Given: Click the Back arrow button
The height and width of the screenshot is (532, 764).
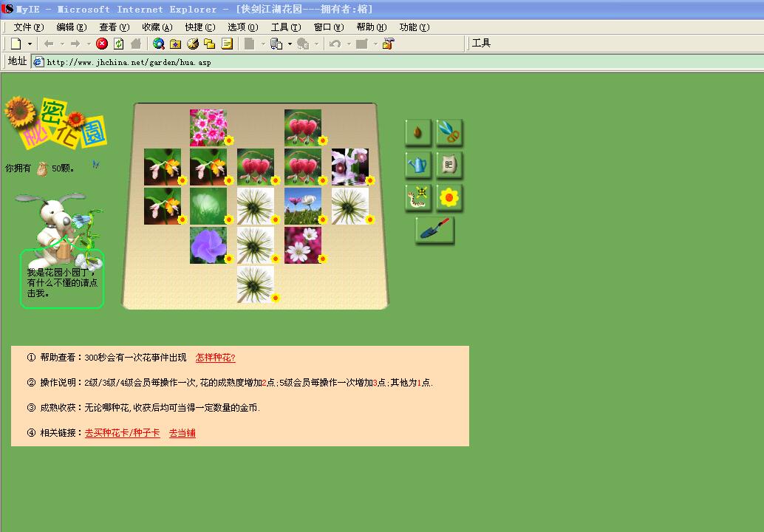Looking at the screenshot, I should pyautogui.click(x=49, y=44).
